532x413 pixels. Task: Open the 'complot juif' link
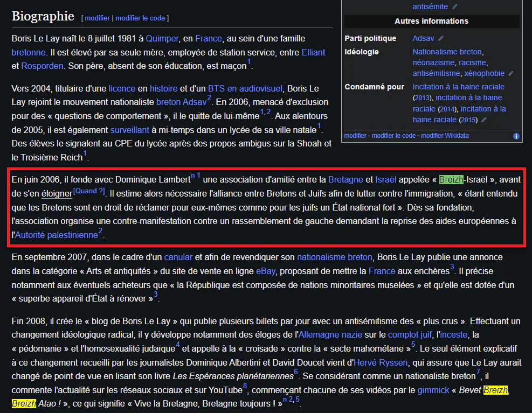coord(410,335)
